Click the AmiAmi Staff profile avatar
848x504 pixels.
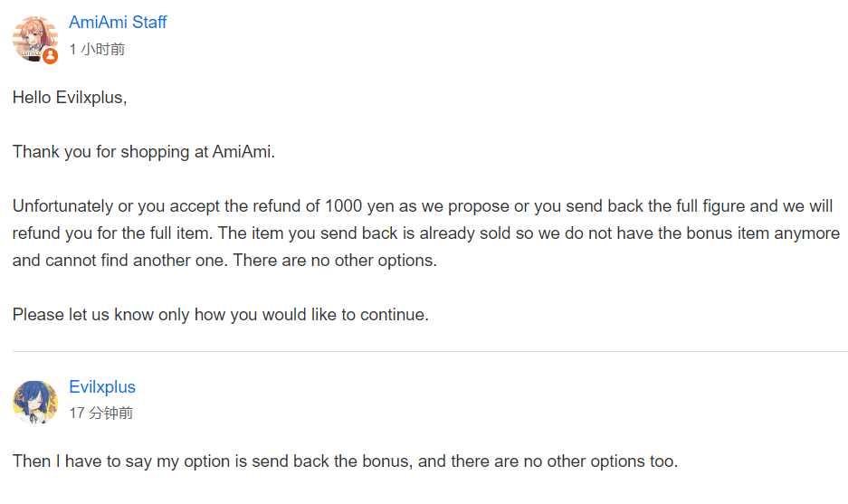click(x=34, y=38)
